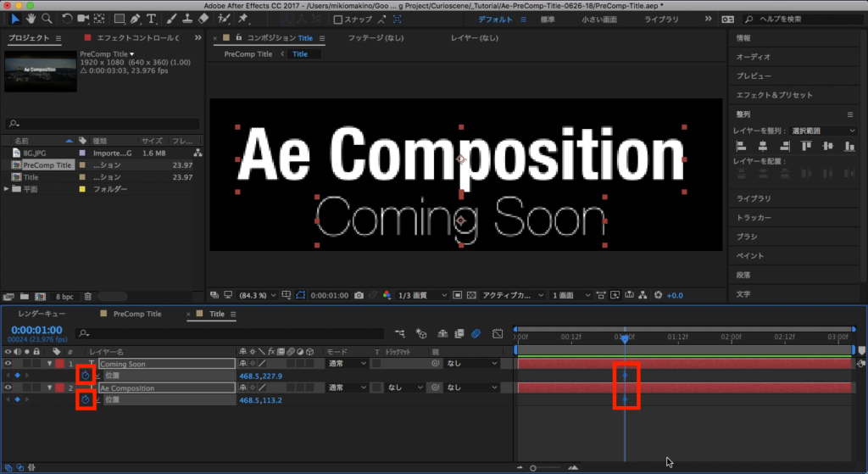Image resolution: width=868 pixels, height=474 pixels.
Task: Toggle motion blur switch for timeline
Action: pos(476,333)
